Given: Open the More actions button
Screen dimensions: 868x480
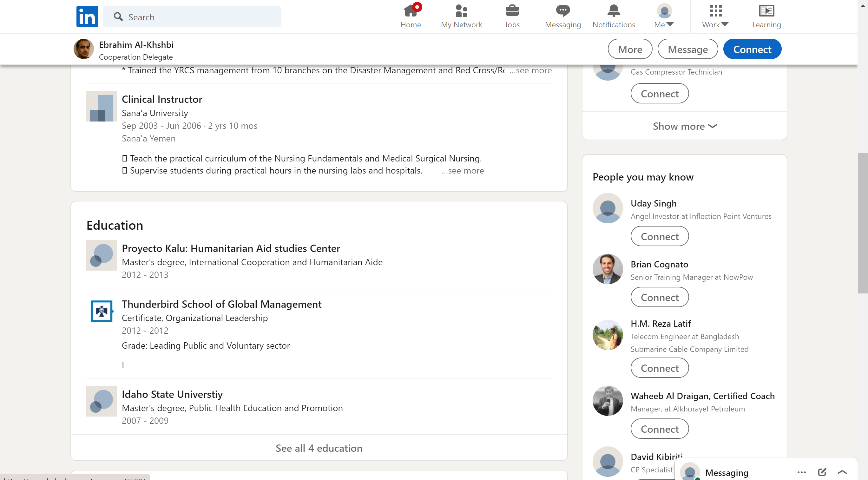Looking at the screenshot, I should pos(630,49).
